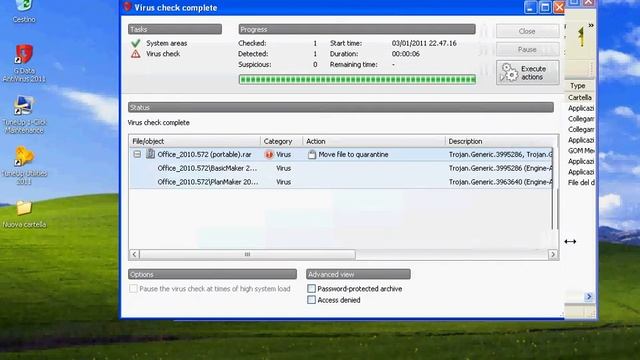The width and height of the screenshot is (640, 360).
Task: Click the Start time value 03/01/2011 22.47.16
Action: (424, 43)
